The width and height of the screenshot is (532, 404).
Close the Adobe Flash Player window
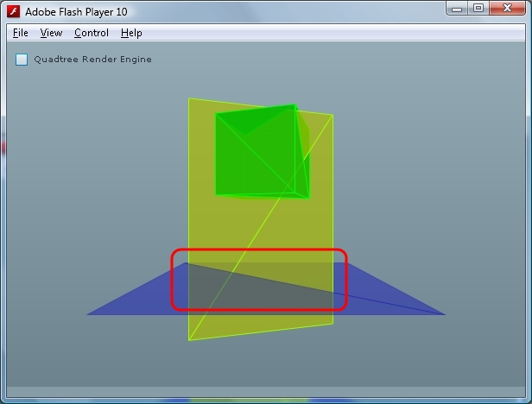(507, 9)
